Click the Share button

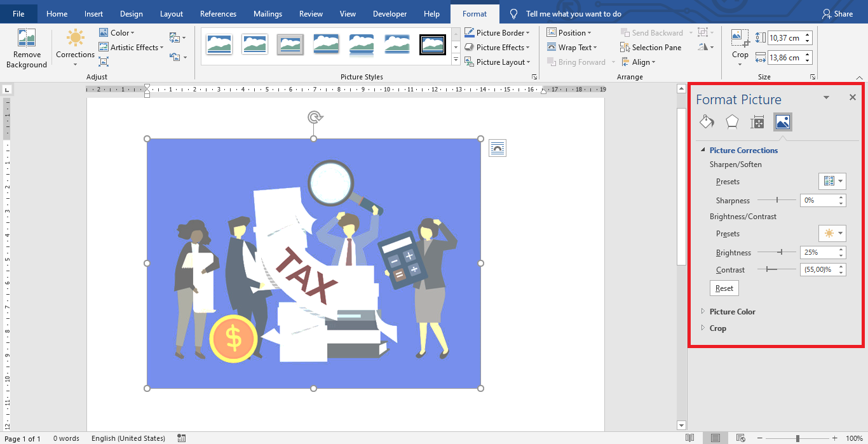837,14
